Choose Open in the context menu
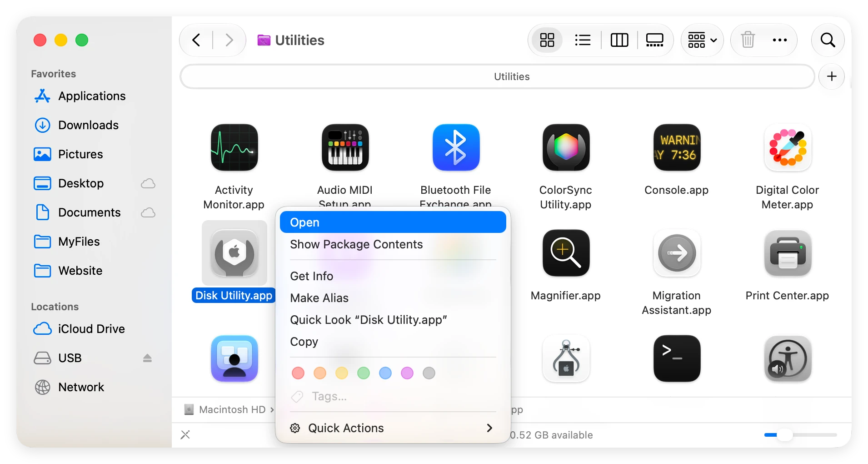The width and height of the screenshot is (868, 464). 393,222
